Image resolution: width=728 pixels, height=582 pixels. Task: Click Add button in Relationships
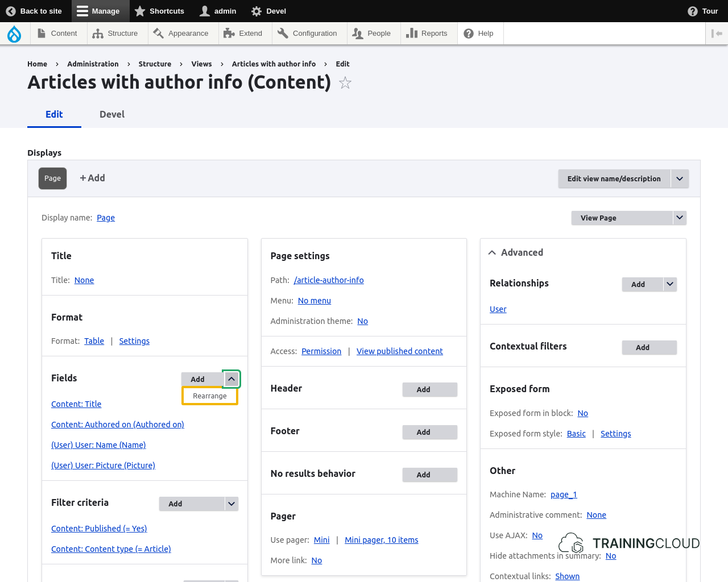click(643, 284)
